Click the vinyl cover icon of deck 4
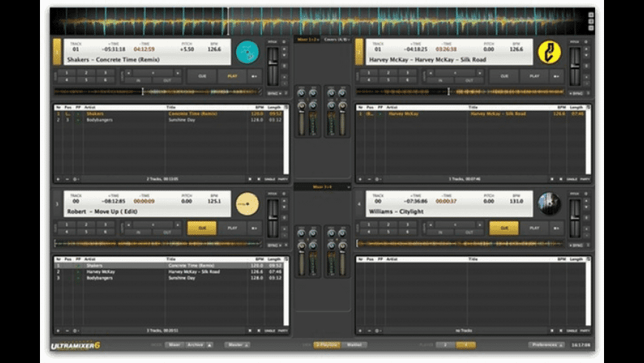The width and height of the screenshot is (644, 363). 549,203
